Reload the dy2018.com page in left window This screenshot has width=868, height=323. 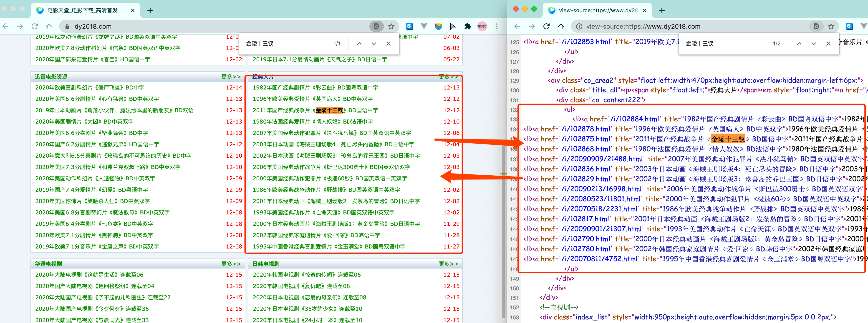tap(34, 26)
